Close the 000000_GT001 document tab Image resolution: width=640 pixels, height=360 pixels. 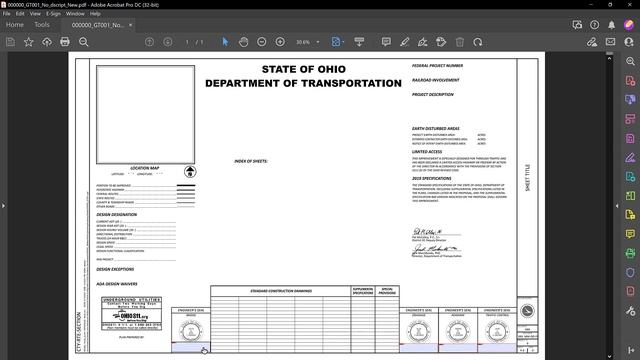point(130,25)
